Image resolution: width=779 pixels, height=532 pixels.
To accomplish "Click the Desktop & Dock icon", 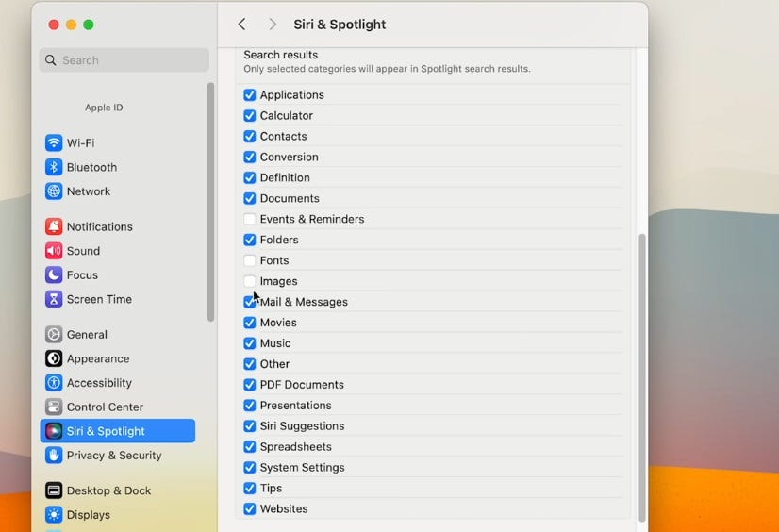I will coord(54,490).
